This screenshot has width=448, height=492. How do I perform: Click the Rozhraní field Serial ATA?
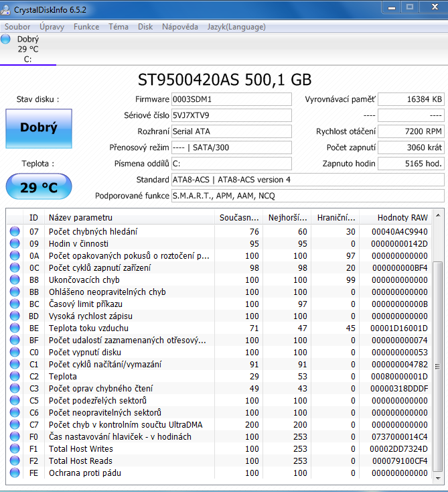(x=232, y=131)
